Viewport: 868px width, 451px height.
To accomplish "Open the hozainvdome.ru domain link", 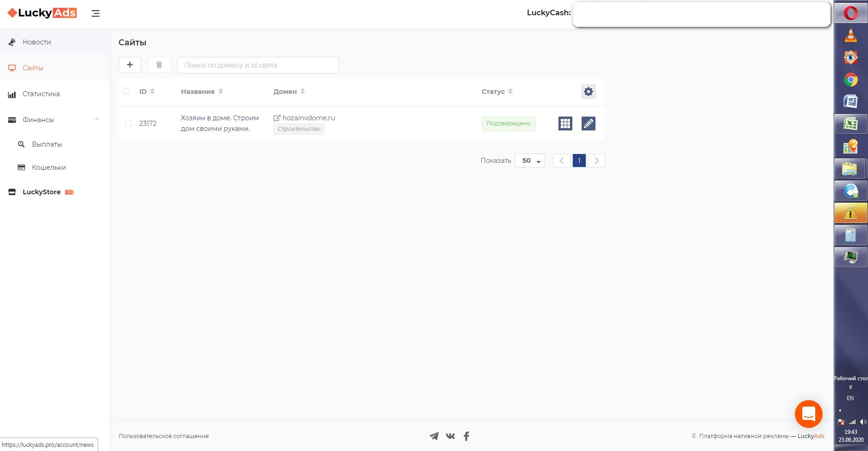I will pyautogui.click(x=309, y=118).
